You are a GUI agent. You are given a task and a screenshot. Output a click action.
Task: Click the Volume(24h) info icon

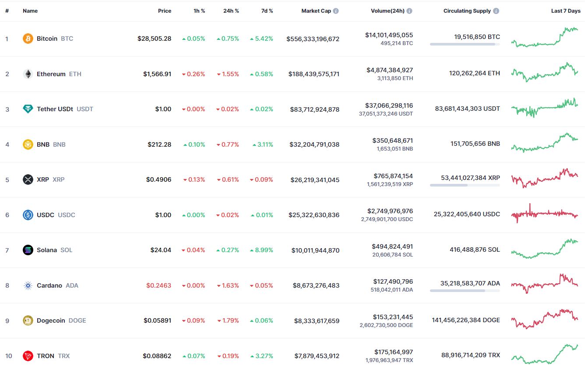409,11
